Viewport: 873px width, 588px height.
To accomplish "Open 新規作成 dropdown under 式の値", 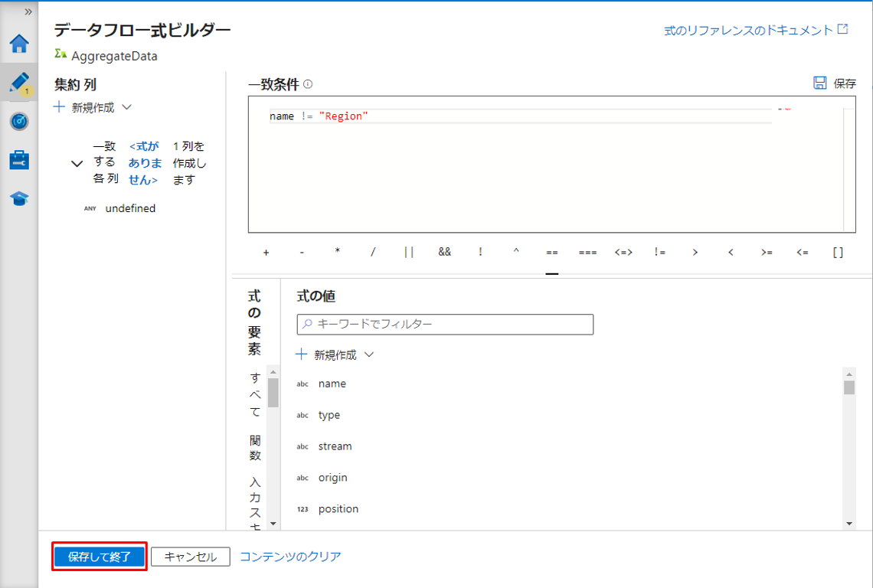I will [x=335, y=355].
